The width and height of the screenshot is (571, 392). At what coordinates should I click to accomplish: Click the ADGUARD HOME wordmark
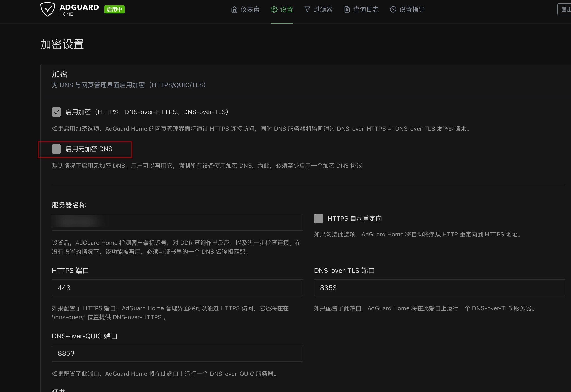tap(79, 10)
